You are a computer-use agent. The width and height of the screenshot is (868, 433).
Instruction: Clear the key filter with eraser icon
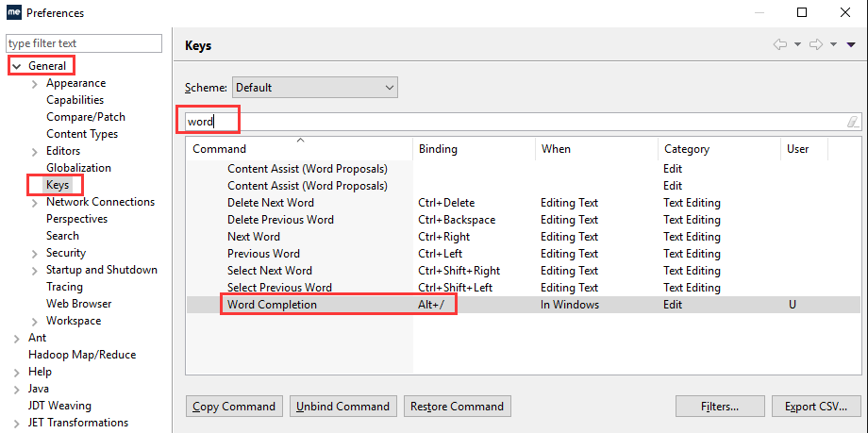[852, 122]
